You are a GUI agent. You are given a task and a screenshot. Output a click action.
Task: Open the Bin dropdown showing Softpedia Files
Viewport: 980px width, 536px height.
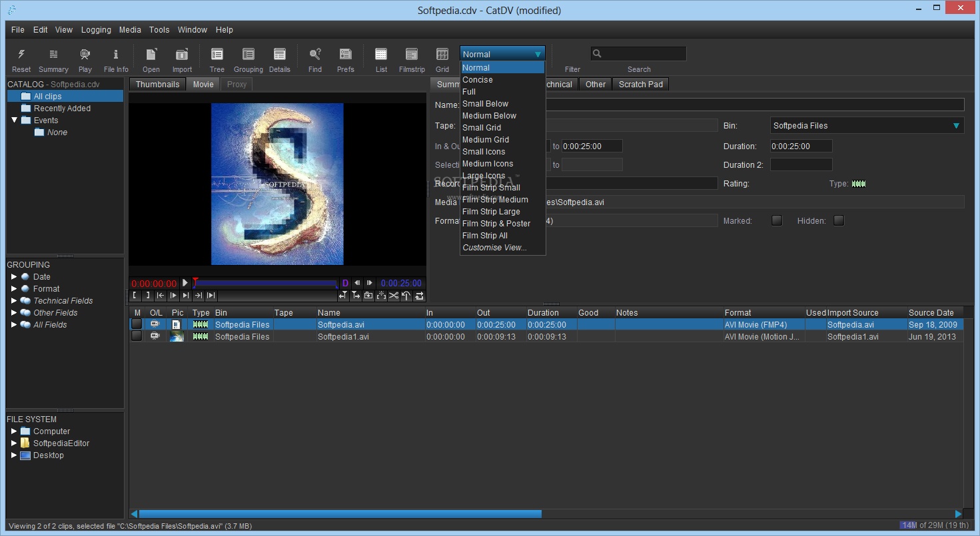(867, 125)
